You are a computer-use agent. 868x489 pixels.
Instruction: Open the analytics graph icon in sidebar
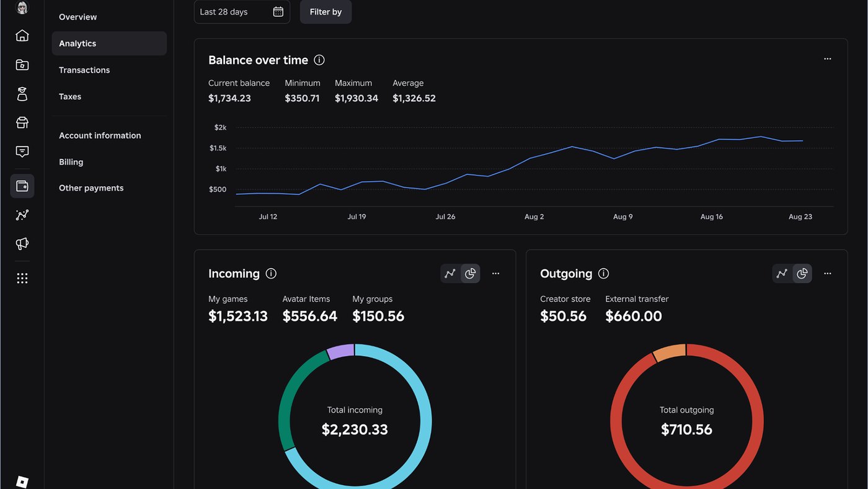point(22,215)
